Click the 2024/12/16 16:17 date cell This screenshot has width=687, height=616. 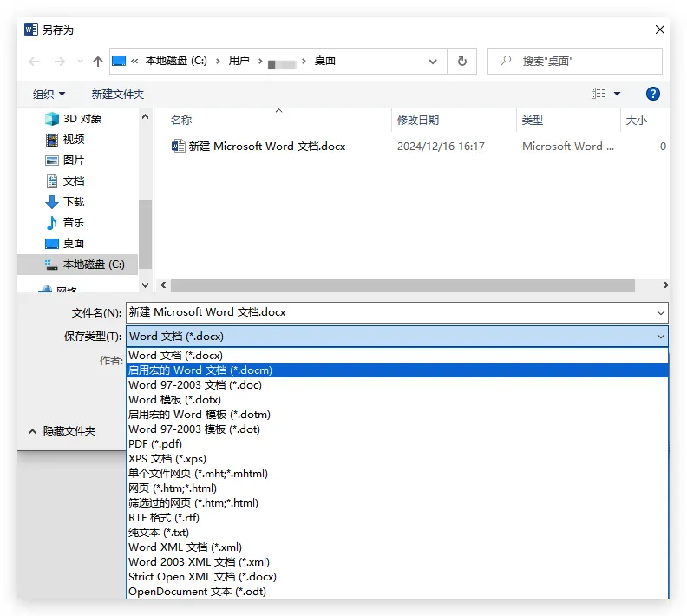point(441,147)
